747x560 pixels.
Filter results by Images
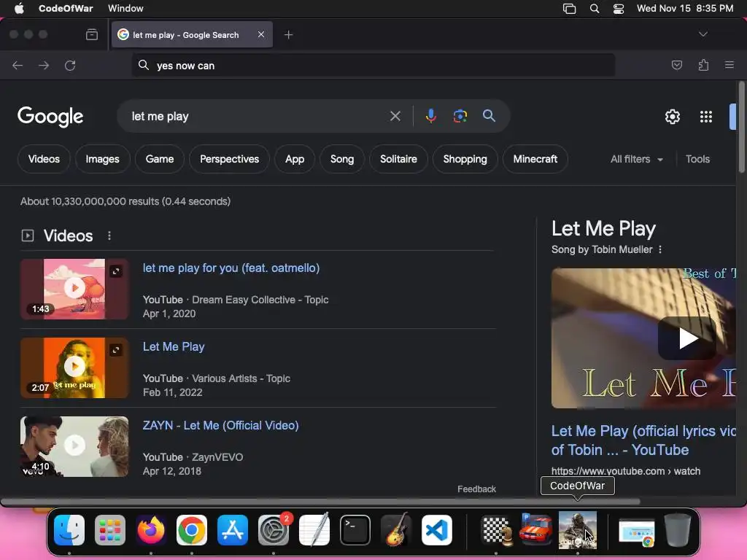click(102, 159)
